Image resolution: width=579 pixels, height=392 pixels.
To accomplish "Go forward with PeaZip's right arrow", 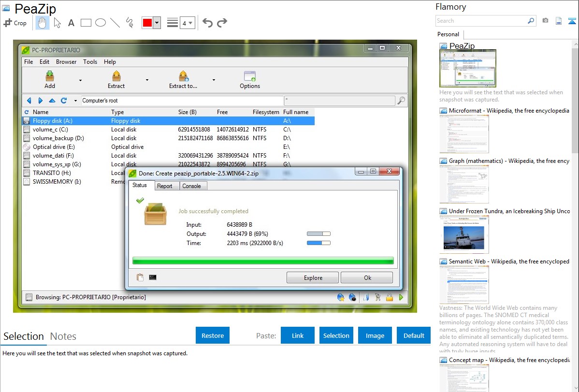I will point(41,101).
